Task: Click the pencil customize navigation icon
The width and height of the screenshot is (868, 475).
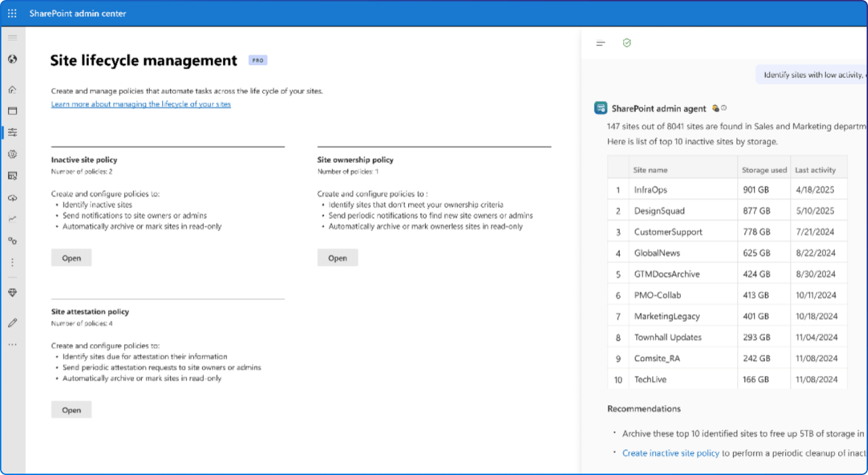Action: click(x=12, y=323)
